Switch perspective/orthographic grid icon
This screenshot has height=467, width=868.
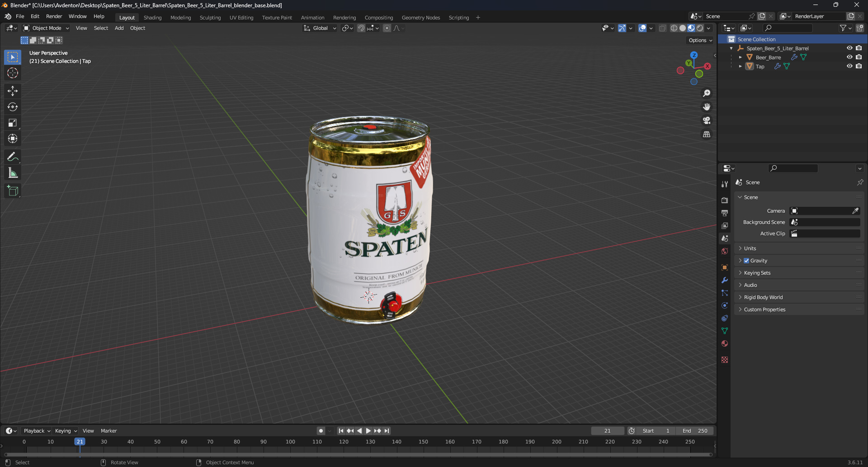pyautogui.click(x=707, y=134)
